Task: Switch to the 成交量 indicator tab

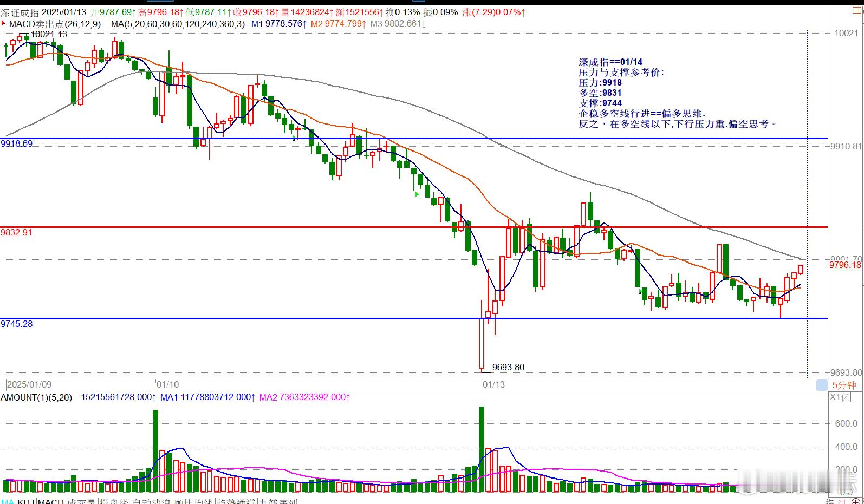Action: click(82, 502)
